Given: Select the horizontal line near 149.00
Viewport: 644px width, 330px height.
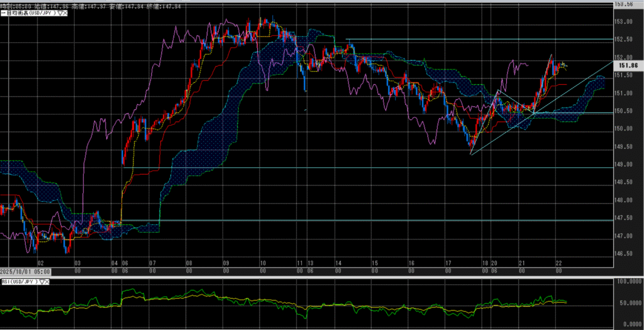Looking at the screenshot, I should [x=314, y=168].
